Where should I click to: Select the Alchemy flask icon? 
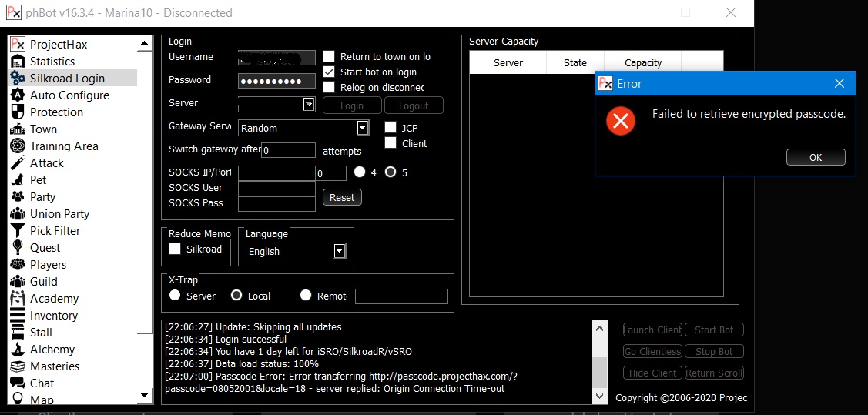click(x=18, y=350)
